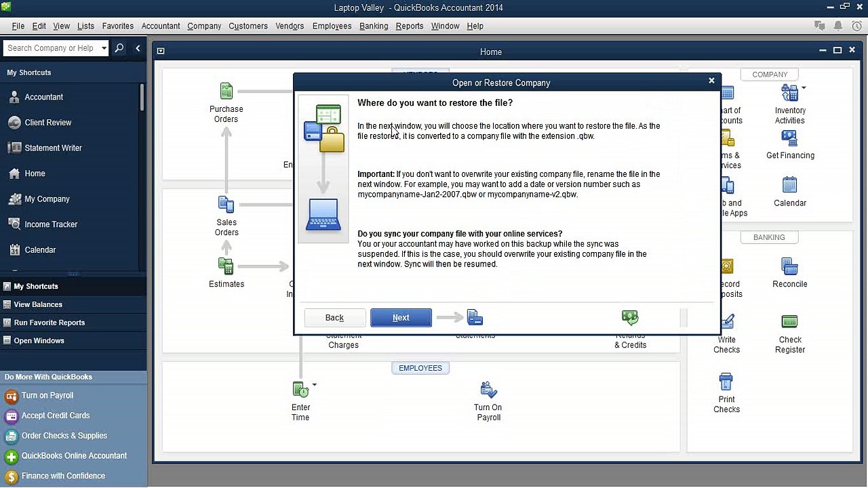This screenshot has width=868, height=488.
Task: Open QuickBooks Online Accountant link
Action: click(x=74, y=456)
